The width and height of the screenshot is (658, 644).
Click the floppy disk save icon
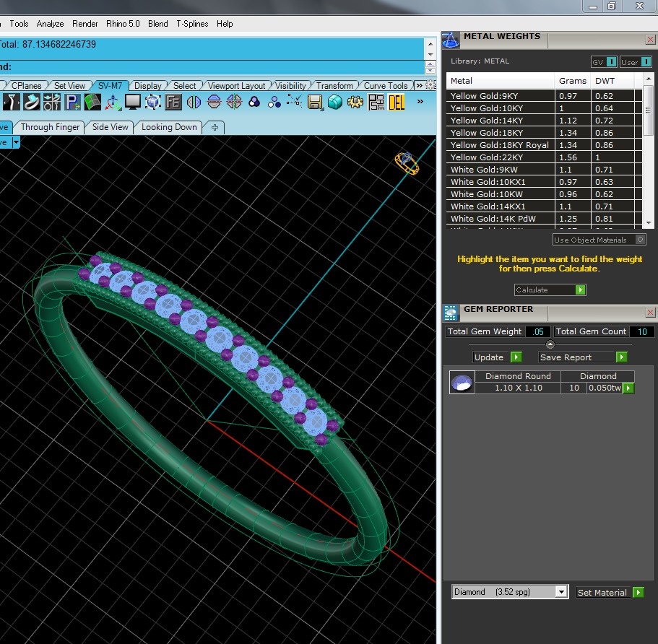(x=315, y=102)
